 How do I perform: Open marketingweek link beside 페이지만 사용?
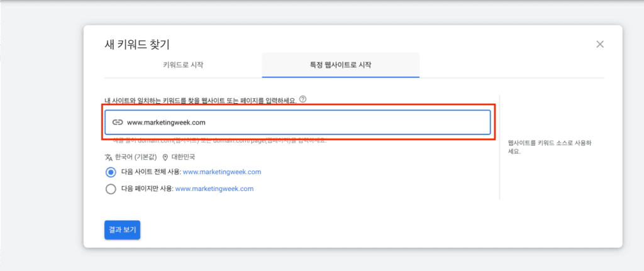point(214,189)
